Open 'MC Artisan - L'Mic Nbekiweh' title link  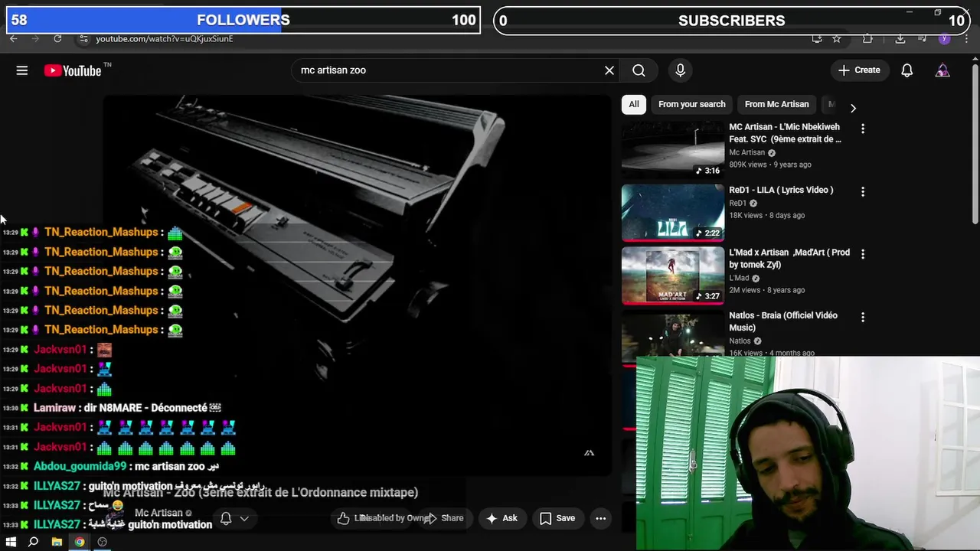point(785,133)
